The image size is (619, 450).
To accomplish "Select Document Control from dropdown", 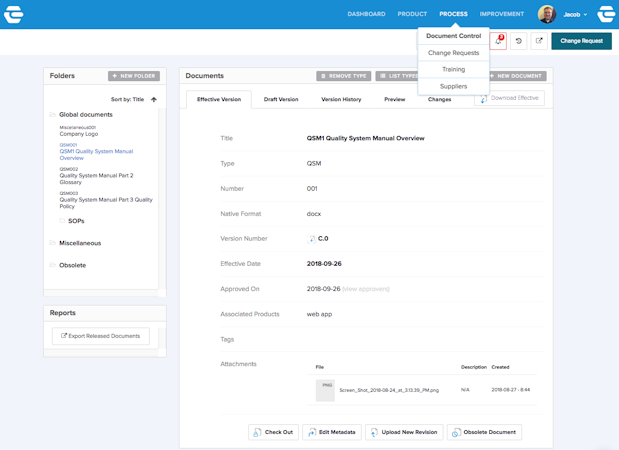I will [454, 36].
